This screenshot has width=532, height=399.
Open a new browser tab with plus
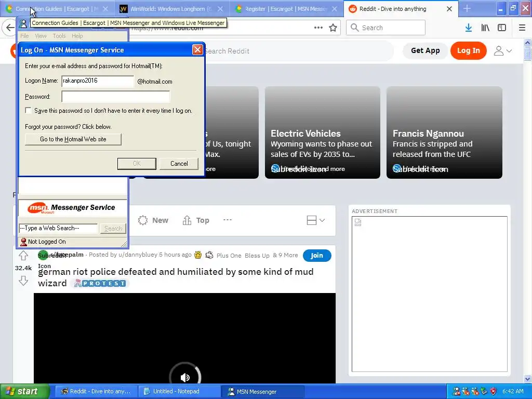click(467, 9)
